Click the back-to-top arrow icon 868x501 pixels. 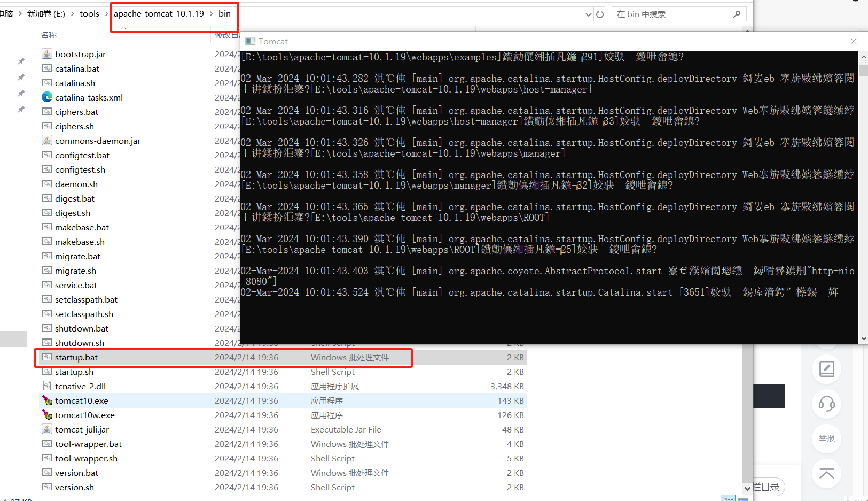(826, 473)
